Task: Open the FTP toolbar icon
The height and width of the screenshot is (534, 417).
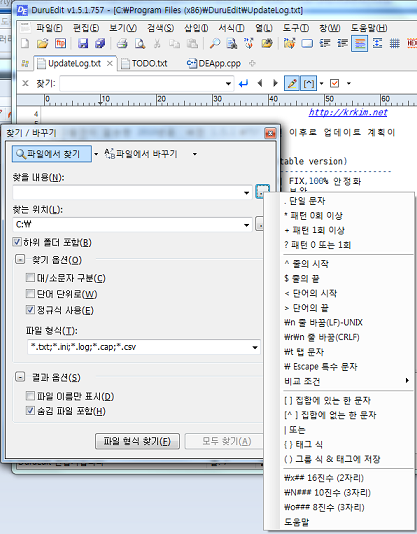Action: [61, 44]
